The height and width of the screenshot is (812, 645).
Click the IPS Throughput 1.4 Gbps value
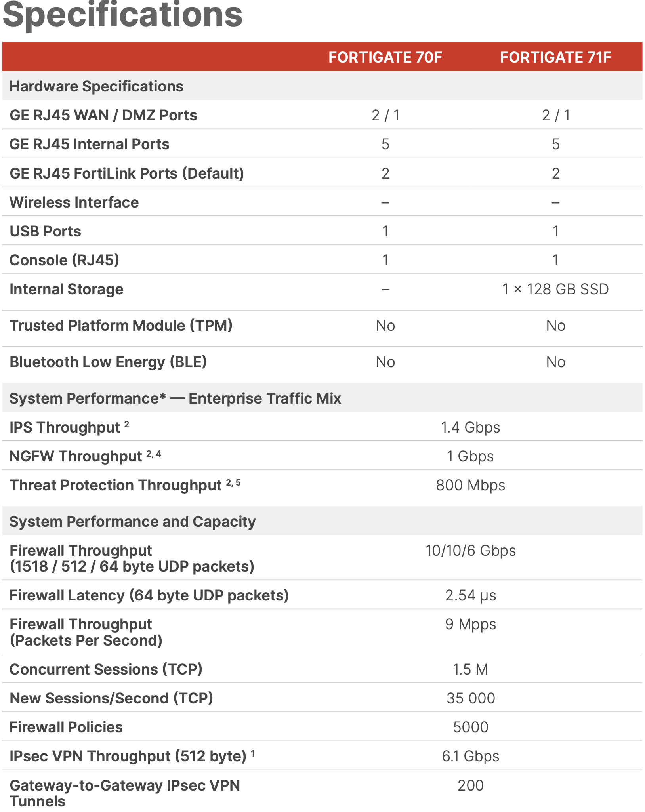pyautogui.click(x=470, y=427)
